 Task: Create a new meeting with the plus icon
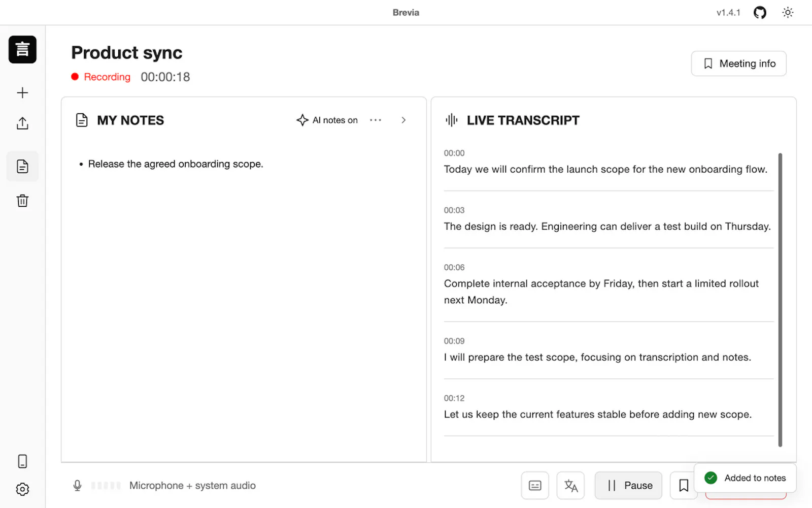pyautogui.click(x=22, y=92)
